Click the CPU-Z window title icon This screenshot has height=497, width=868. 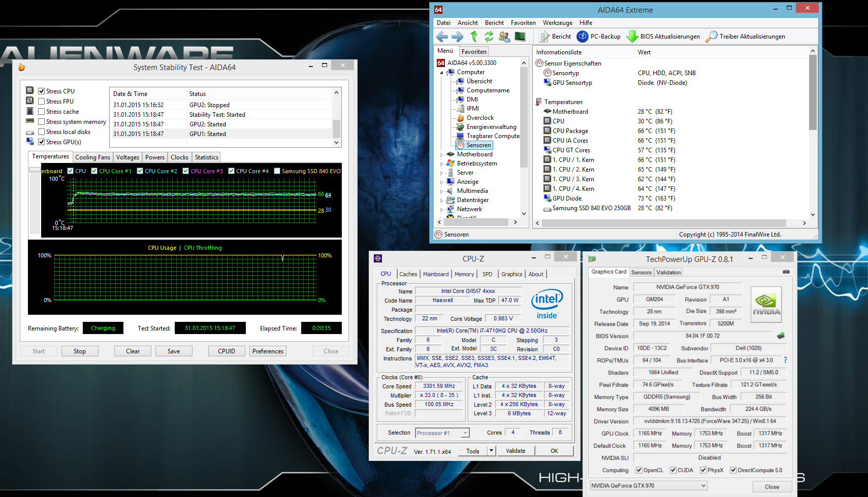[x=377, y=258]
